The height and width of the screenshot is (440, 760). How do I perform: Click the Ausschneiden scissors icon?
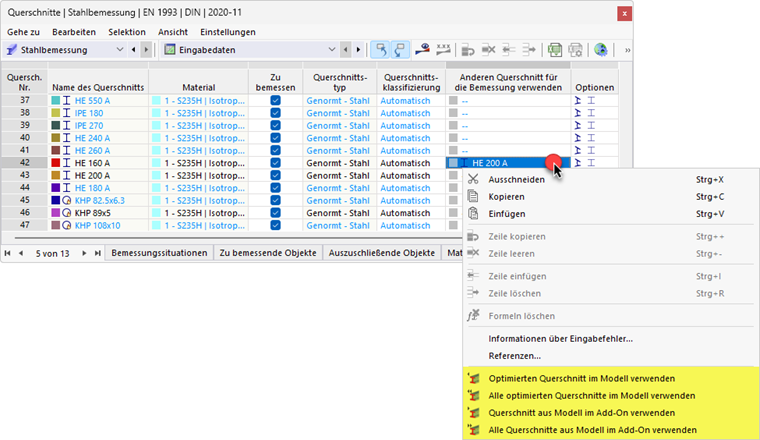tap(474, 180)
